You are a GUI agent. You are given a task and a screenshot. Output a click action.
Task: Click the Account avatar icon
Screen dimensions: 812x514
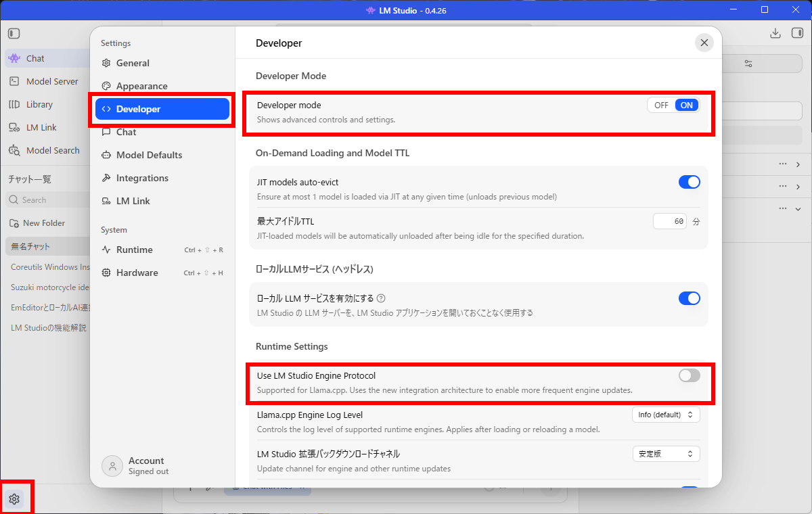(112, 466)
